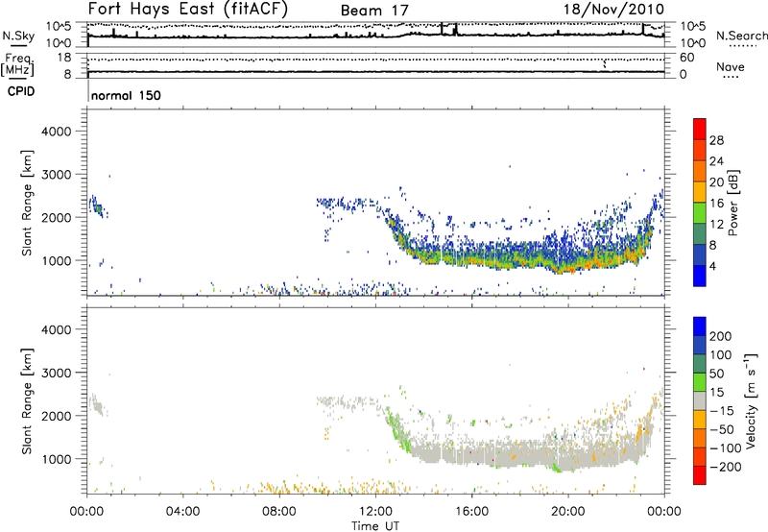Click 'Slant Range [km]' label of velocity panel
This screenshot has height=532, width=768.
[27, 401]
